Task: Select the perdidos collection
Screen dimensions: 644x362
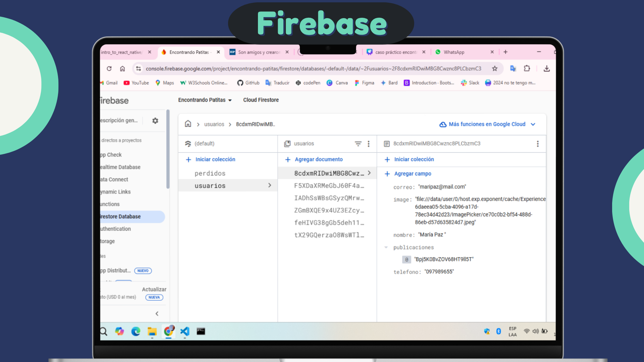Action: coord(210,173)
